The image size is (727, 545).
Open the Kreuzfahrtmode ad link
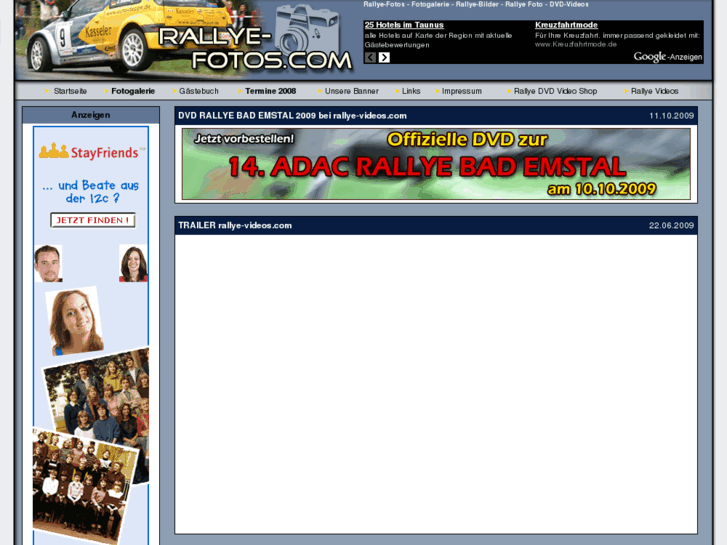(566, 25)
